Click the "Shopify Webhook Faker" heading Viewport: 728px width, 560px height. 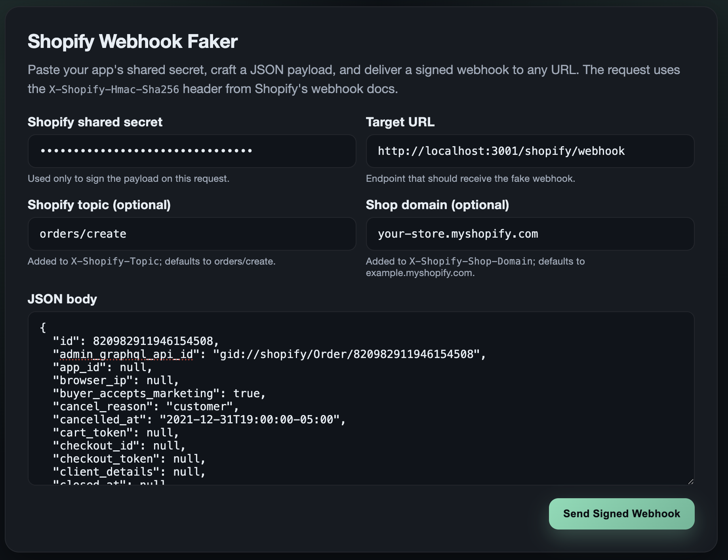click(133, 41)
